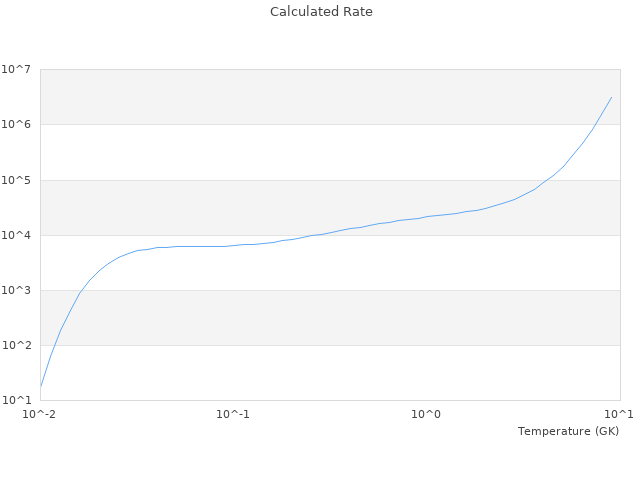
Task: Click the 10^5 y-axis tick label
Action: pos(16,180)
